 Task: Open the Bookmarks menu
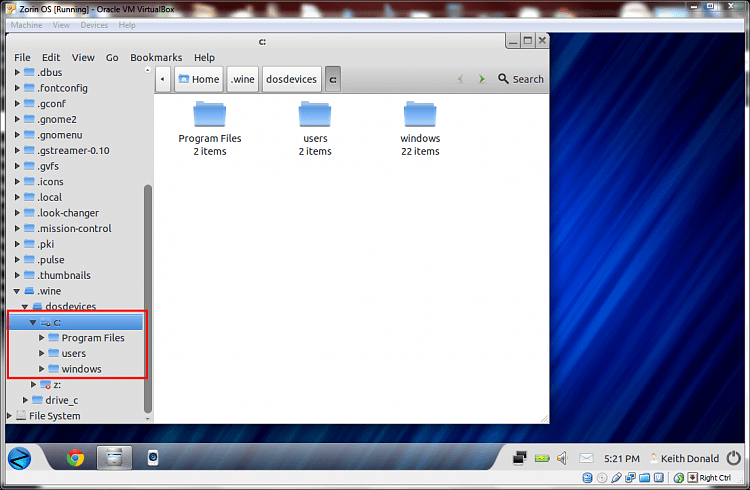(x=156, y=57)
